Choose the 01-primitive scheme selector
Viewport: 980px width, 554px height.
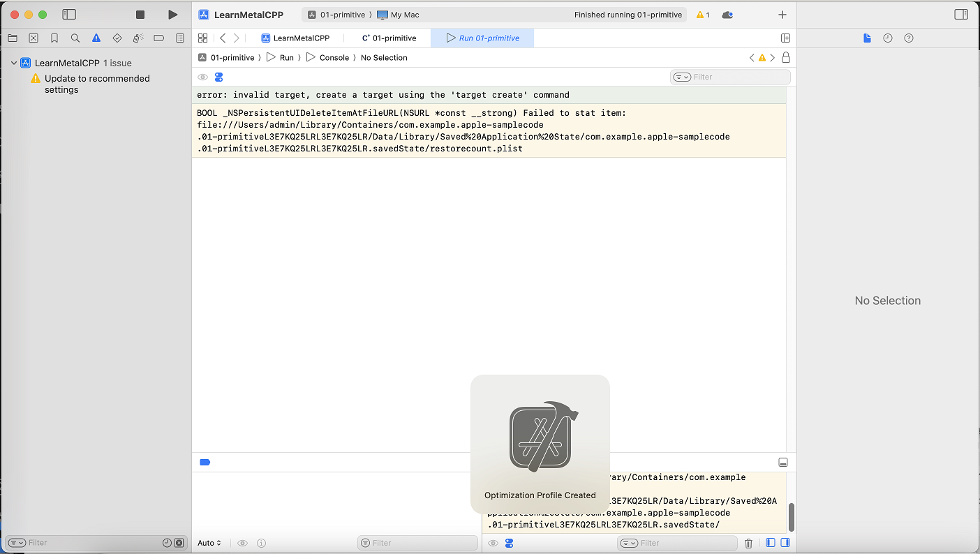[x=336, y=15]
